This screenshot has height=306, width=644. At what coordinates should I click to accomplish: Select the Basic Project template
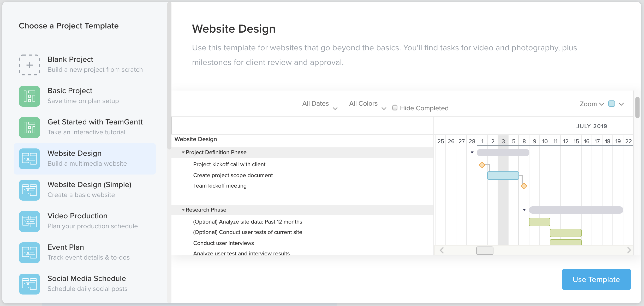pos(85,96)
